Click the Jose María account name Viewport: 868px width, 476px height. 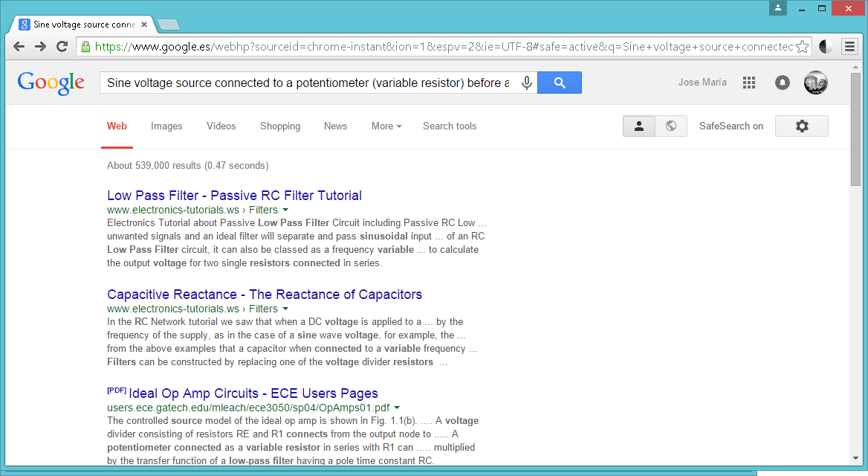point(702,82)
